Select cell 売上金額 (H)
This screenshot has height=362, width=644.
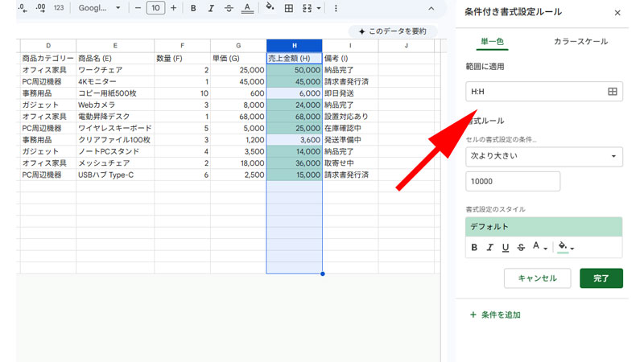[x=295, y=58]
